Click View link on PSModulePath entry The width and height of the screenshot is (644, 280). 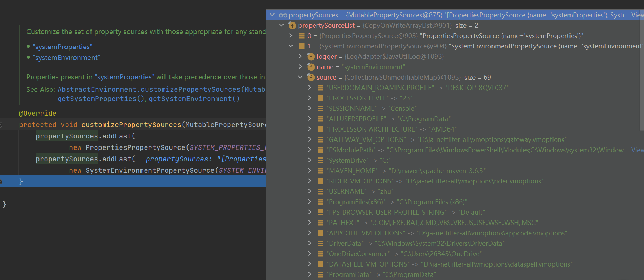637,150
